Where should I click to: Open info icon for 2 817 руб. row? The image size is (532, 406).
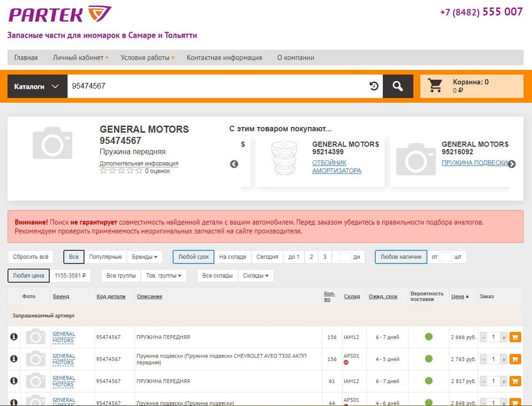14,381
